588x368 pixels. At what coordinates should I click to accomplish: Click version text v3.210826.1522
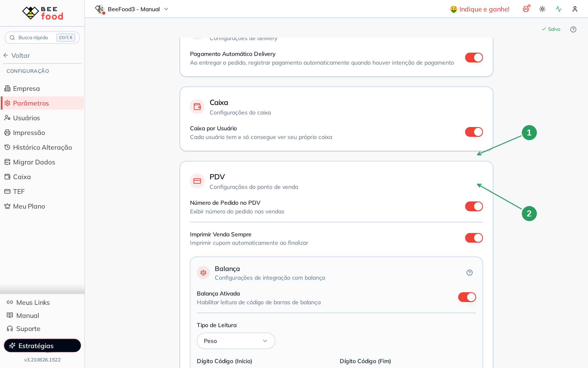point(42,360)
